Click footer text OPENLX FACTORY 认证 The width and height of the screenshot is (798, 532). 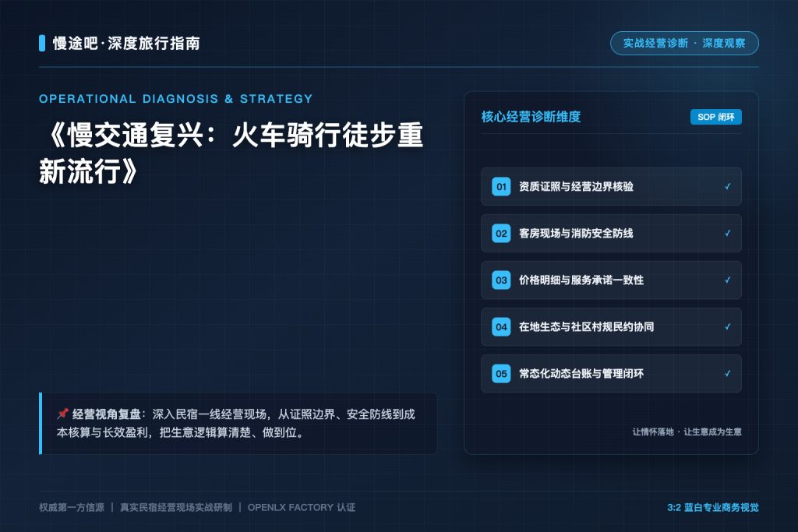[302, 508]
